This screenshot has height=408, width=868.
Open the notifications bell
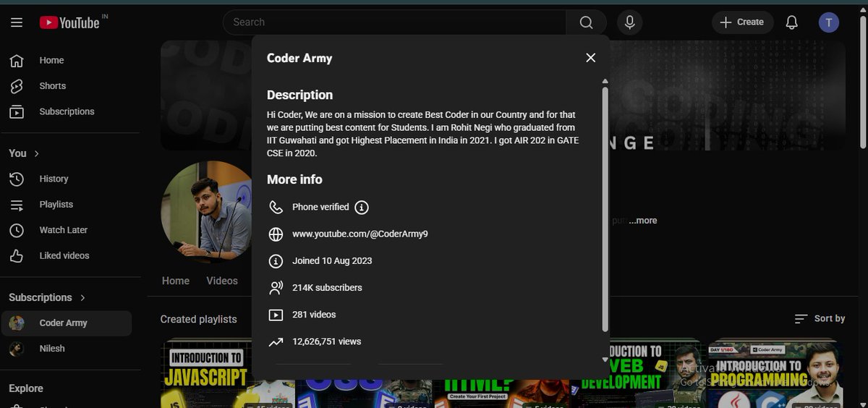pyautogui.click(x=792, y=22)
